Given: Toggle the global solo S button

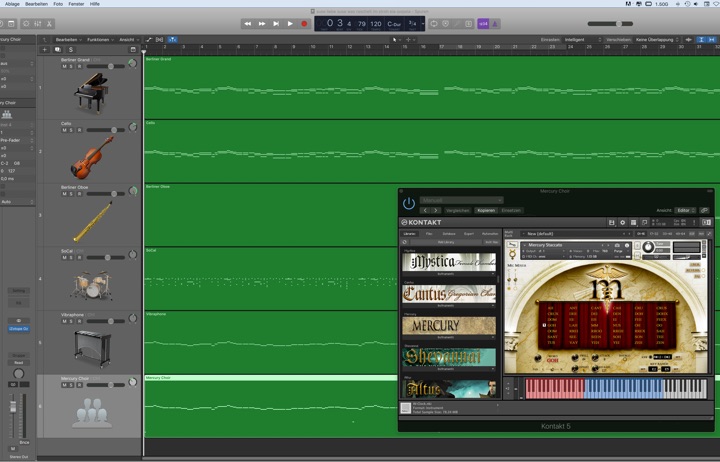Looking at the screenshot, I should [71, 50].
